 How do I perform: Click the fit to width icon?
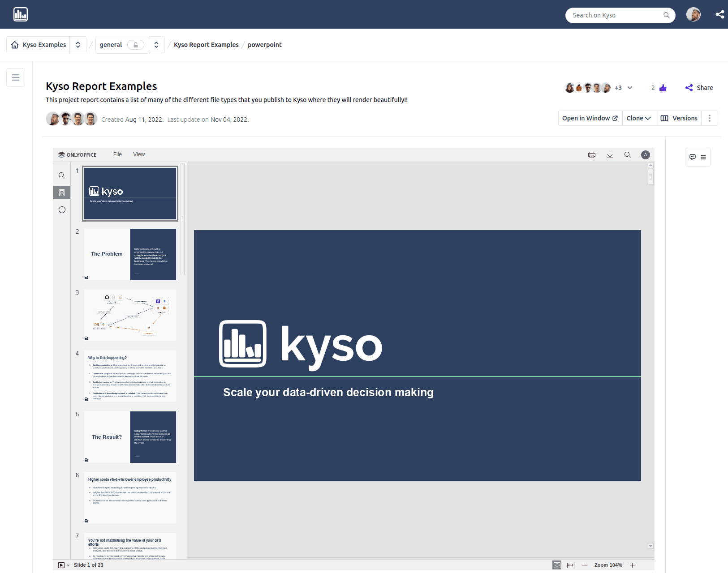(571, 565)
